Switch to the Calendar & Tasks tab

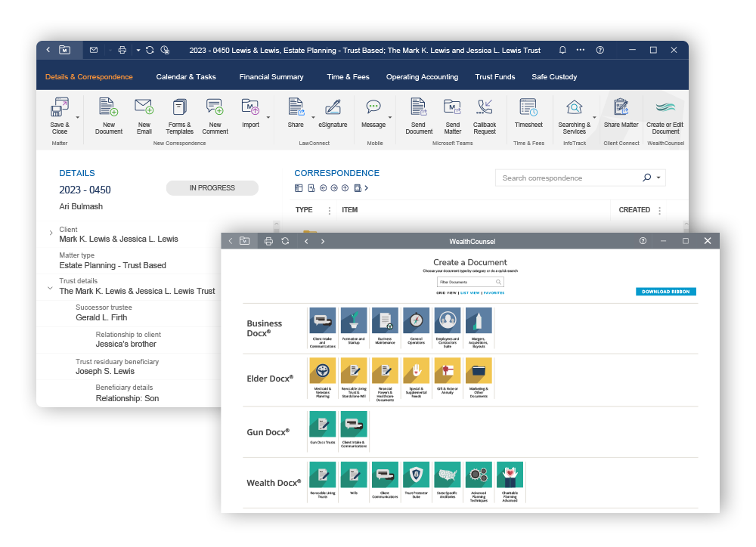186,76
